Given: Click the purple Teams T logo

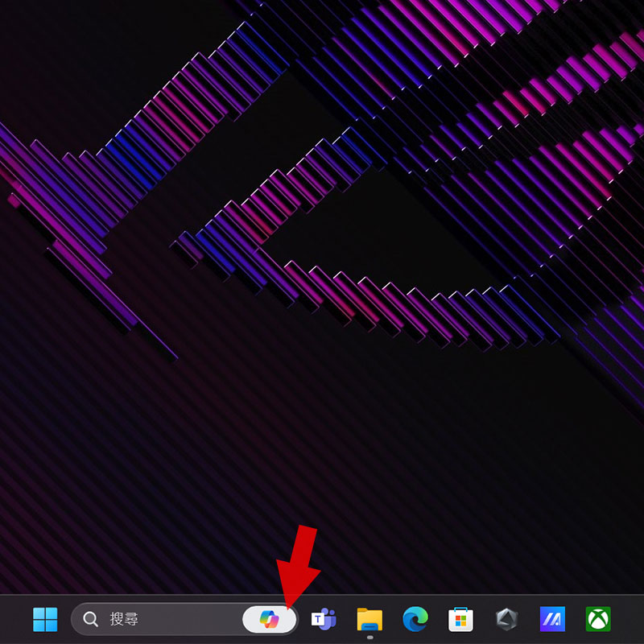Looking at the screenshot, I should 317,620.
